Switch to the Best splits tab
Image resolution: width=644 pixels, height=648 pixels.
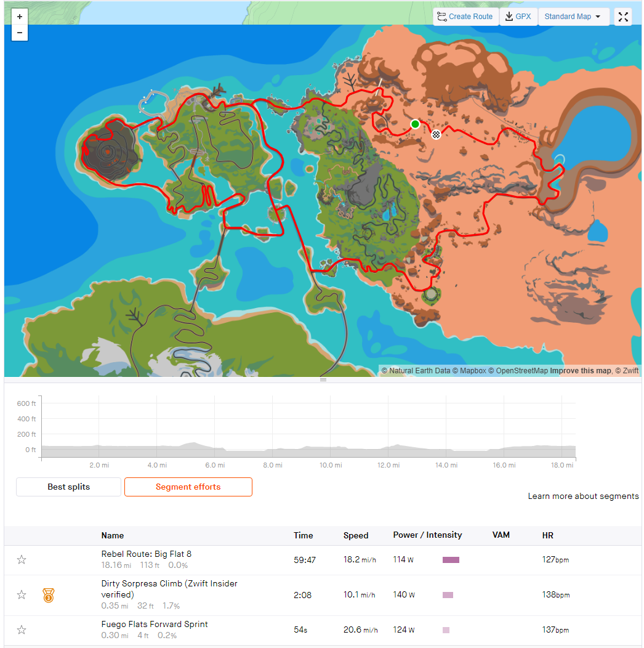coord(68,487)
